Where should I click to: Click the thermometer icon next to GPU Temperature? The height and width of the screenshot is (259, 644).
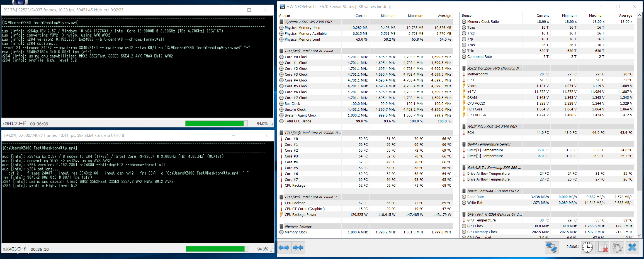point(464,220)
